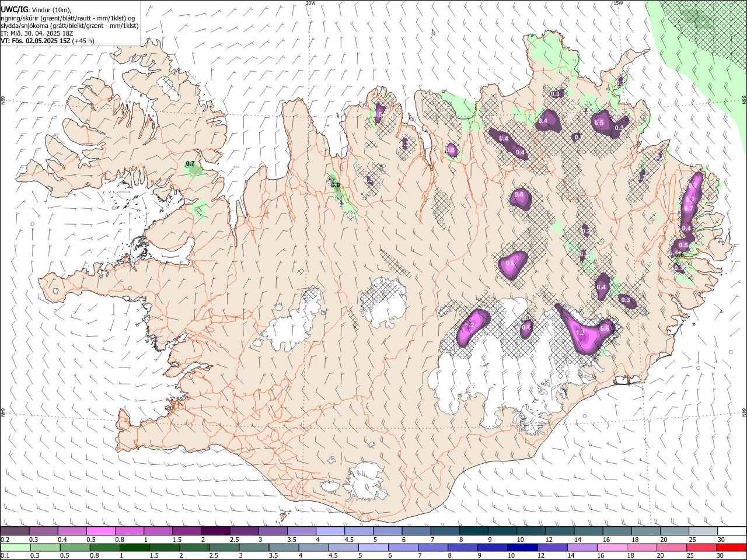Click the grey-green 3 swatch in bottom legend row
The image size is (747, 560).
(x=253, y=547)
